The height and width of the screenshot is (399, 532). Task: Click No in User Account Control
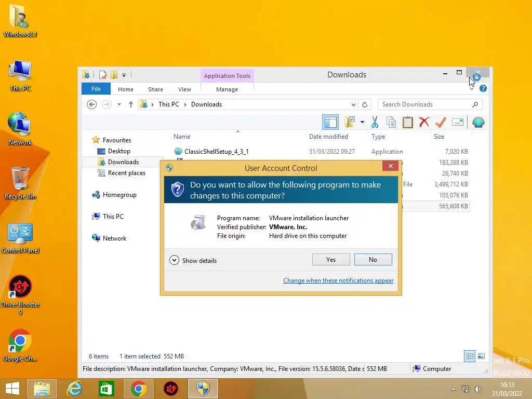[373, 260]
